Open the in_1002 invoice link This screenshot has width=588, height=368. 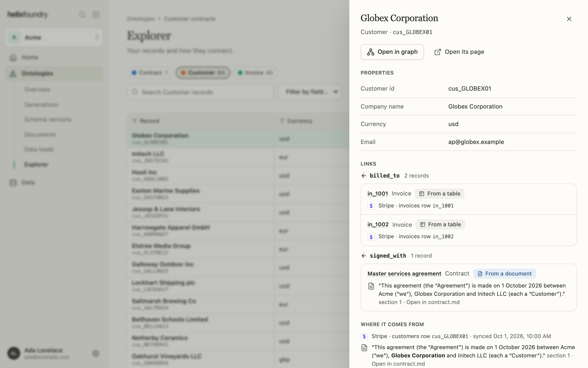[x=378, y=224]
